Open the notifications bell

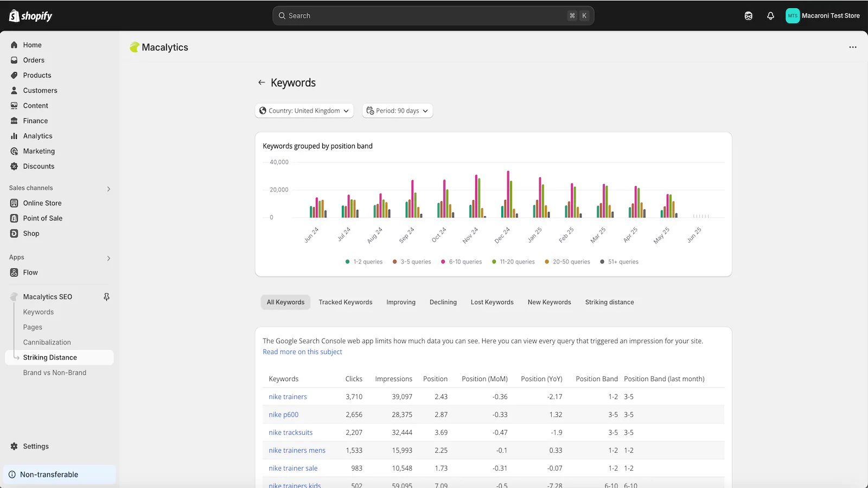pos(770,16)
